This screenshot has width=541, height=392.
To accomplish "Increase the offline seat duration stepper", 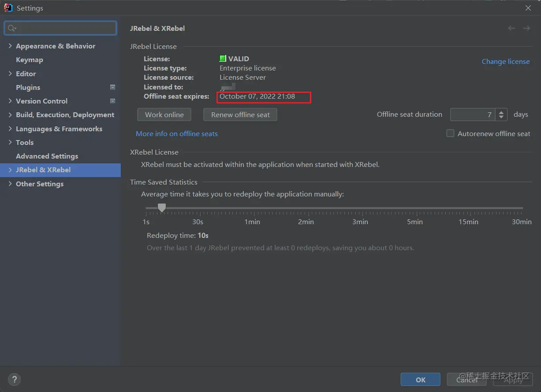I will pos(501,112).
